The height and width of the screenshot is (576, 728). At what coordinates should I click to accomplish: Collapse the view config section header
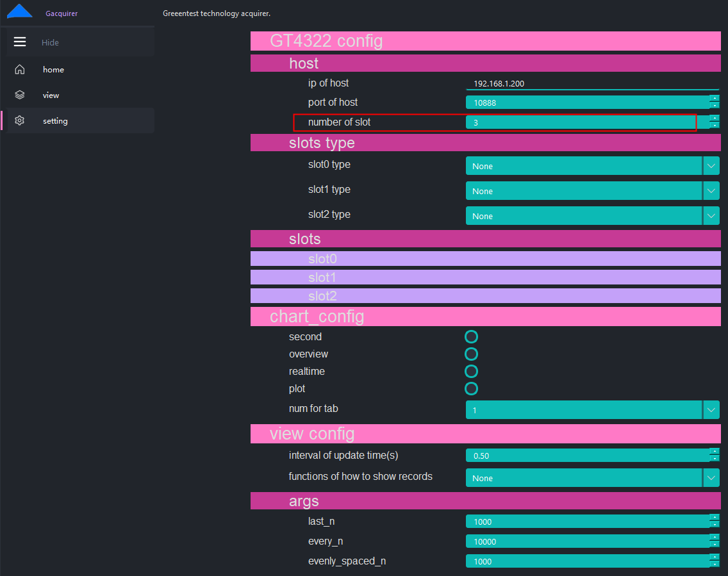(486, 434)
